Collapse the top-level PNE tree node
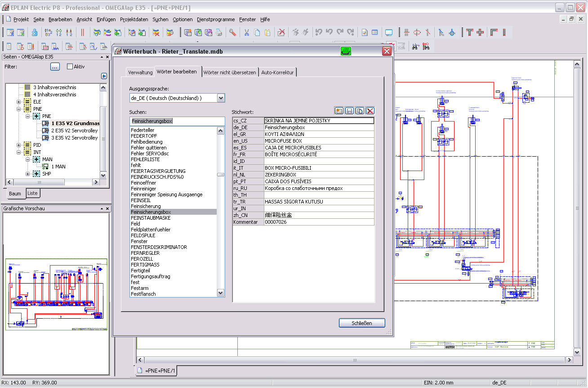 point(19,109)
